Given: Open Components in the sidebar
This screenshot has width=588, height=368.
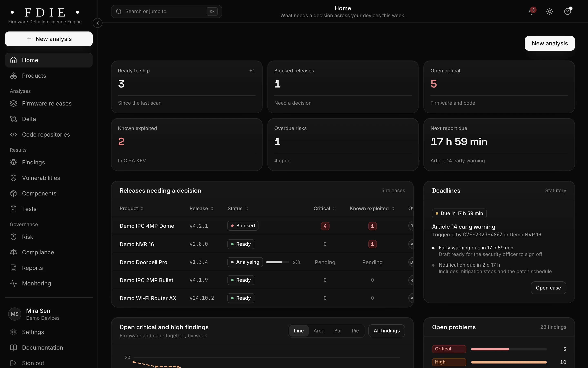Looking at the screenshot, I should point(49,193).
